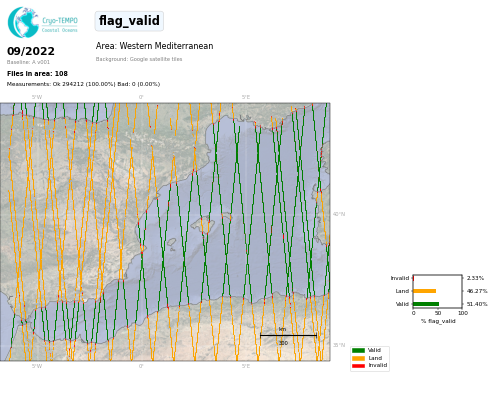Click the orange Land legend swatch
492x410 pixels.
(x=358, y=358)
